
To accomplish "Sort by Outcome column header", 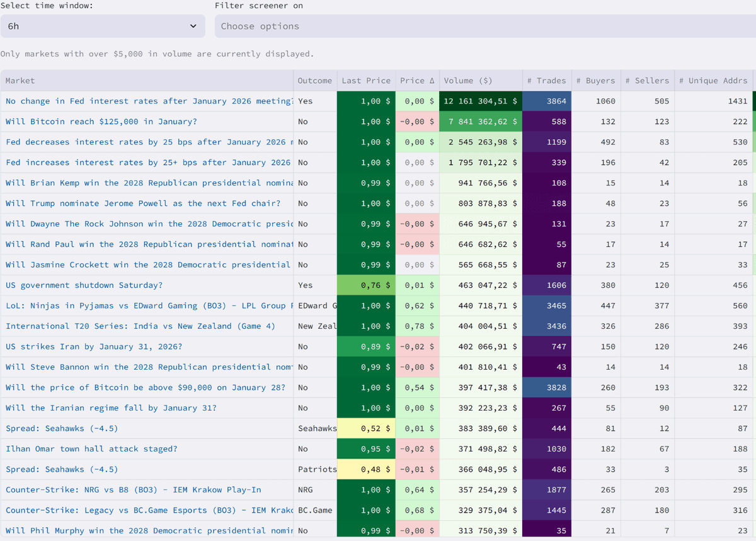I will (x=315, y=81).
